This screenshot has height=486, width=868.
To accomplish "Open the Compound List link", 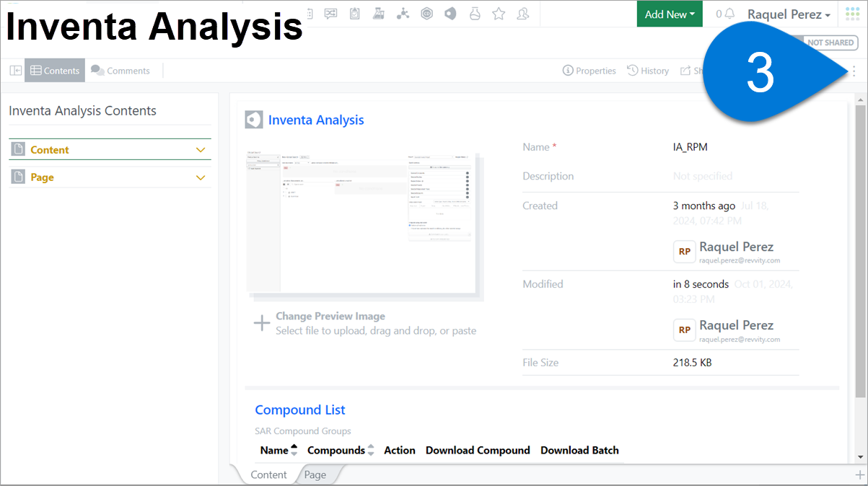I will [300, 410].
